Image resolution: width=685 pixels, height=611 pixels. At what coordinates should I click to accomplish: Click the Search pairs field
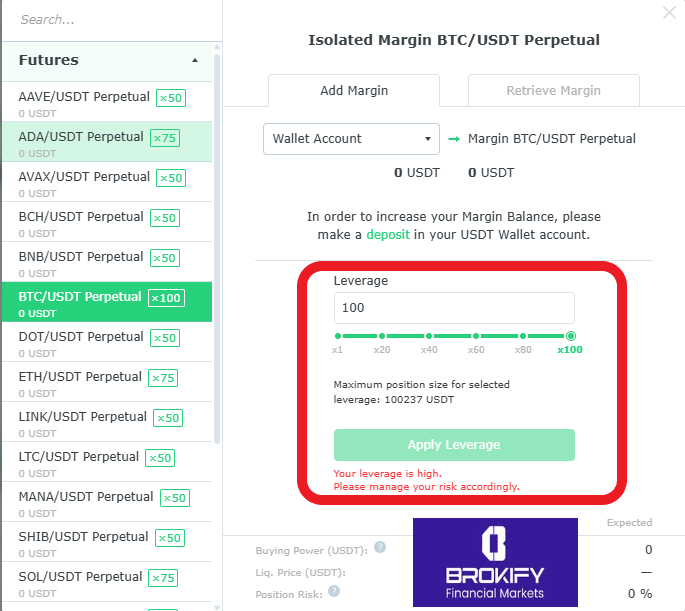pos(110,20)
